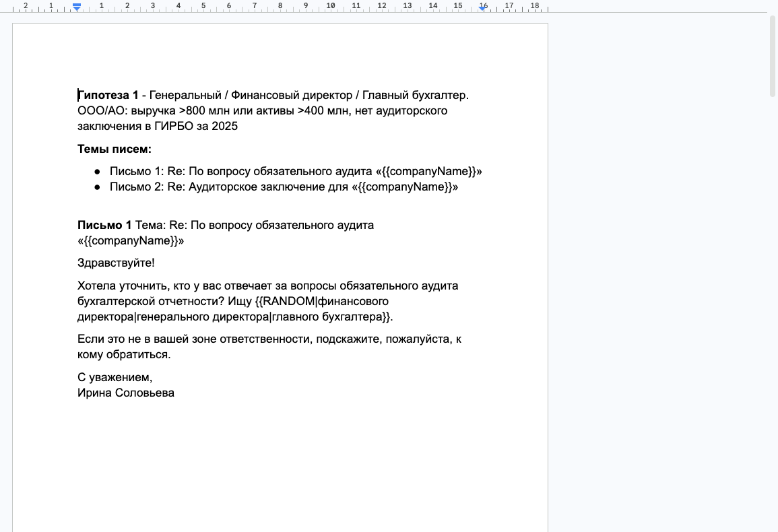Screen dimensions: 778x532
Task: Click the standalone line '«{{companyName}}»'
Action: 131,240
